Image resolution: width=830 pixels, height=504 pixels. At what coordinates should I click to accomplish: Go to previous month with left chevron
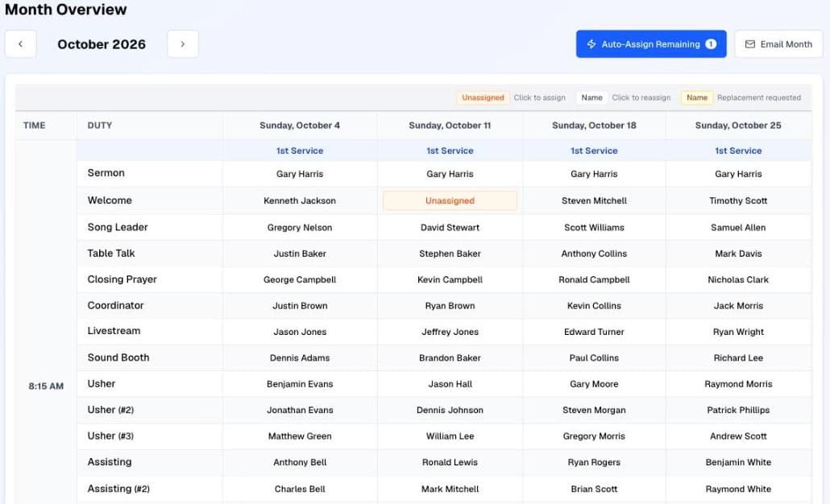(21, 44)
